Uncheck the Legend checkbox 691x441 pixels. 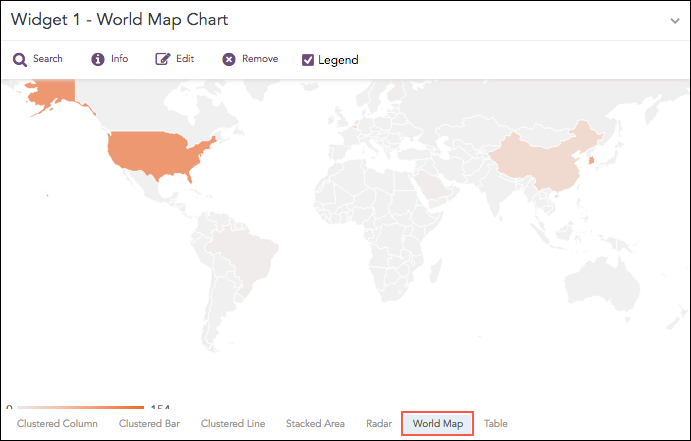tap(308, 60)
